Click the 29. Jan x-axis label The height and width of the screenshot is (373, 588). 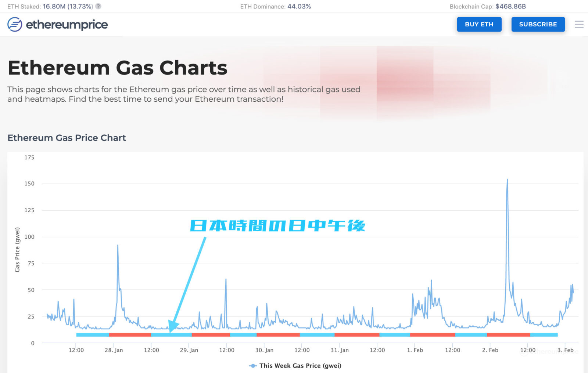pyautogui.click(x=189, y=350)
